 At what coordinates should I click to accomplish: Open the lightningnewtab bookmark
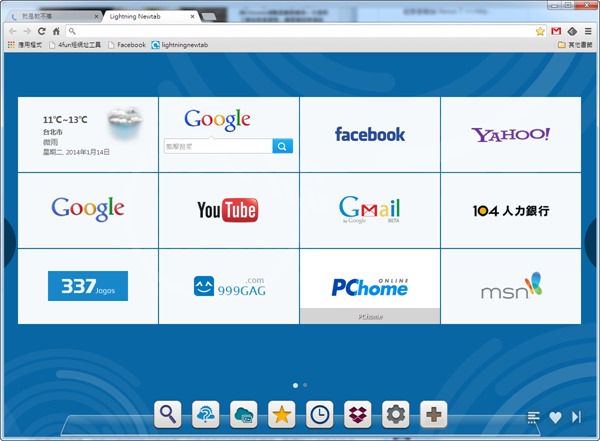click(180, 45)
